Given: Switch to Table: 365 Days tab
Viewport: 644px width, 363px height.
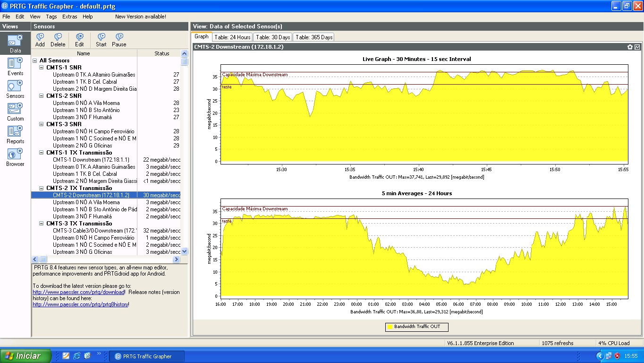Looking at the screenshot, I should [x=314, y=37].
